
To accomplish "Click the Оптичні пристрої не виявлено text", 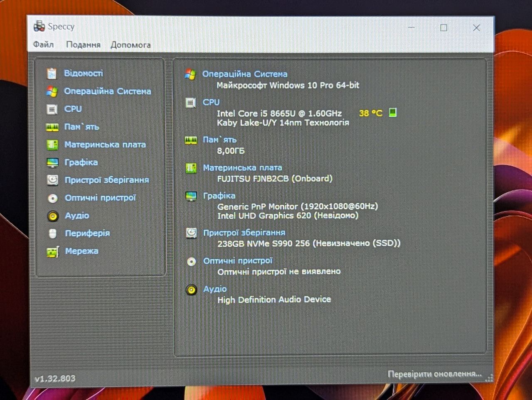I will point(279,272).
